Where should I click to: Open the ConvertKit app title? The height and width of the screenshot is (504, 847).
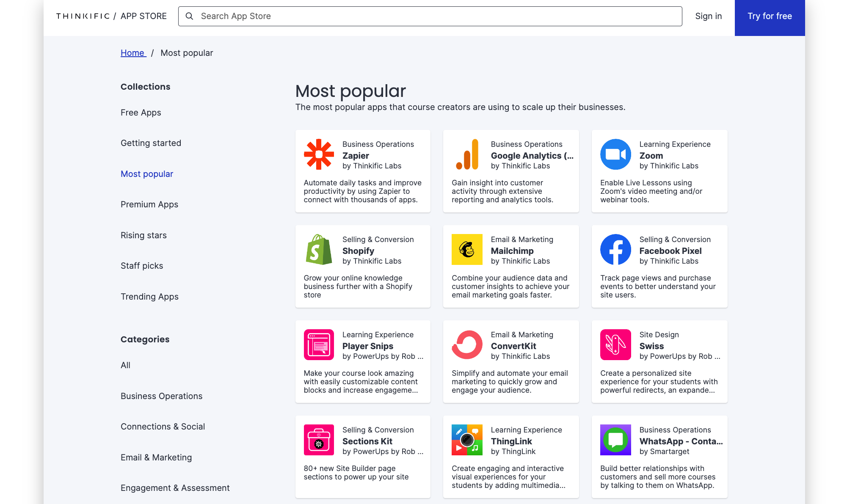[513, 346]
